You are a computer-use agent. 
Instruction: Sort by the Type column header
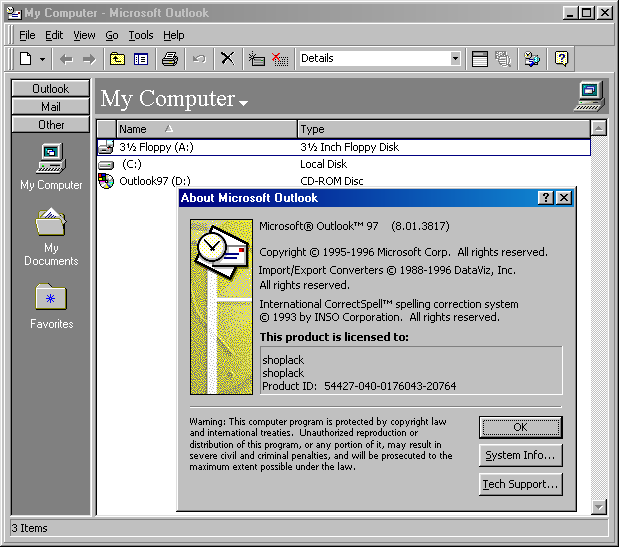(444, 129)
